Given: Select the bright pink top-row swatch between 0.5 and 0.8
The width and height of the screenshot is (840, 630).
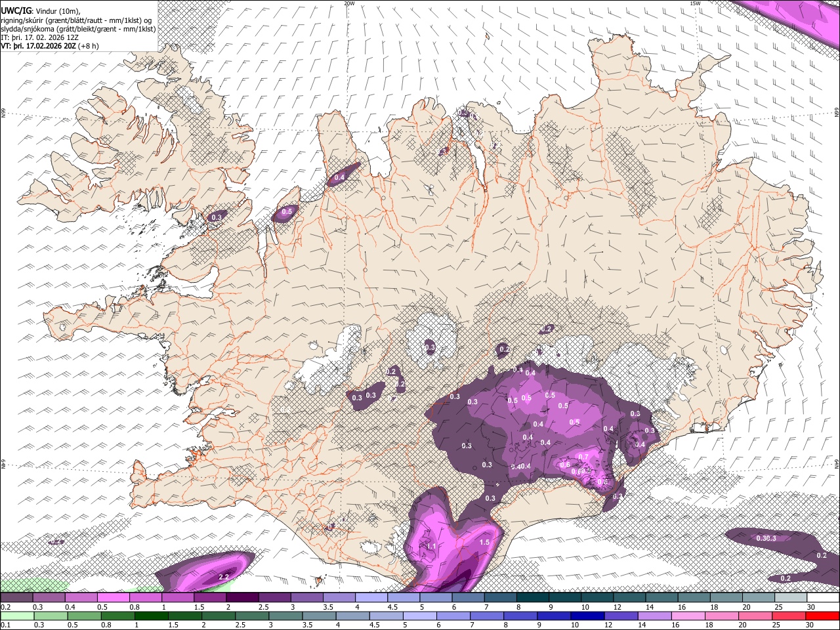Looking at the screenshot, I should pos(113,597).
